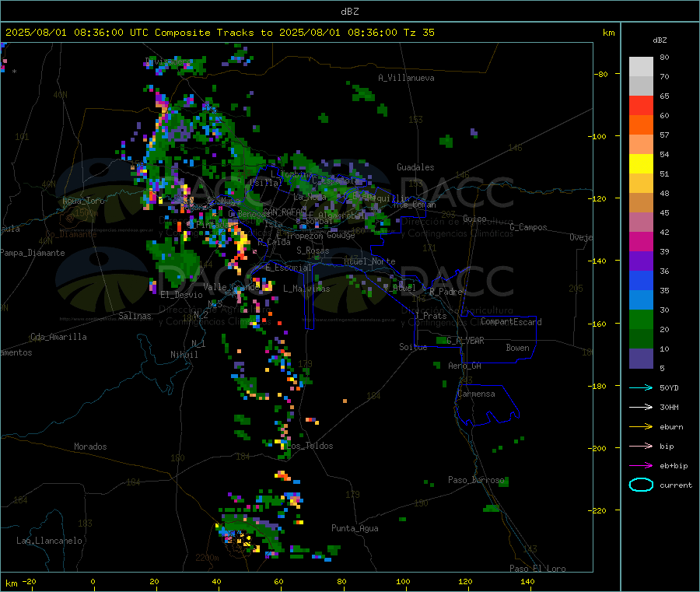Click the Paso_Barroso map label

(476, 480)
